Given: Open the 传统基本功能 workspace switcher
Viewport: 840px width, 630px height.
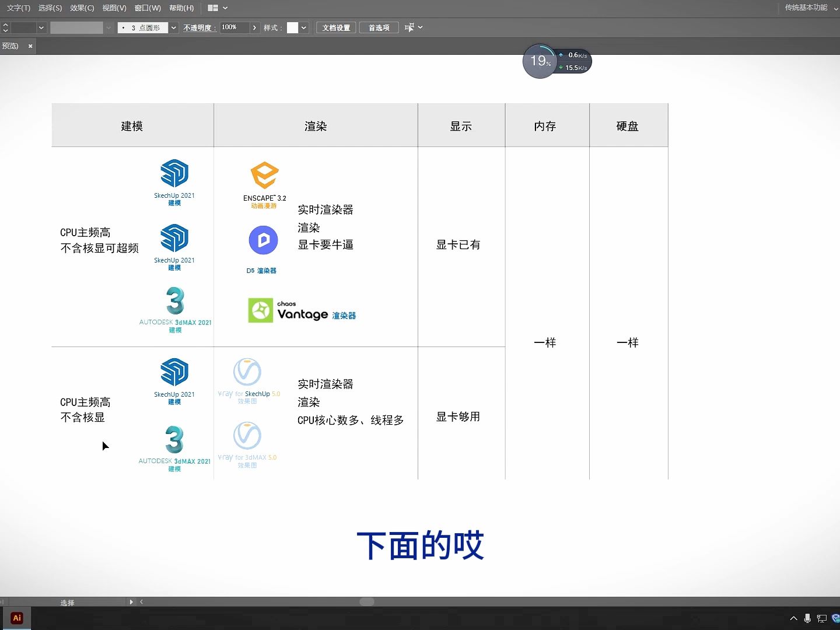Looking at the screenshot, I should coord(806,8).
